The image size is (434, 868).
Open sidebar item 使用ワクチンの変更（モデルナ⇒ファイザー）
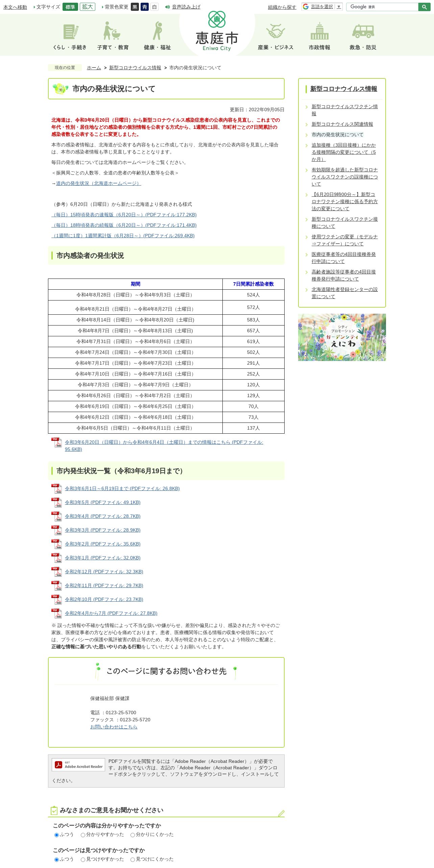click(344, 240)
